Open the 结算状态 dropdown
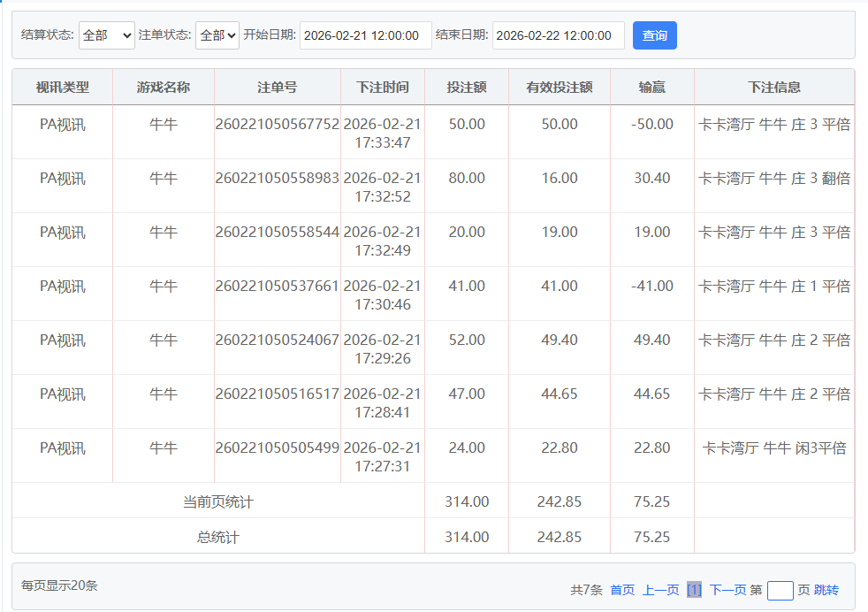Viewport: 868px width, 612px height. tap(106, 35)
